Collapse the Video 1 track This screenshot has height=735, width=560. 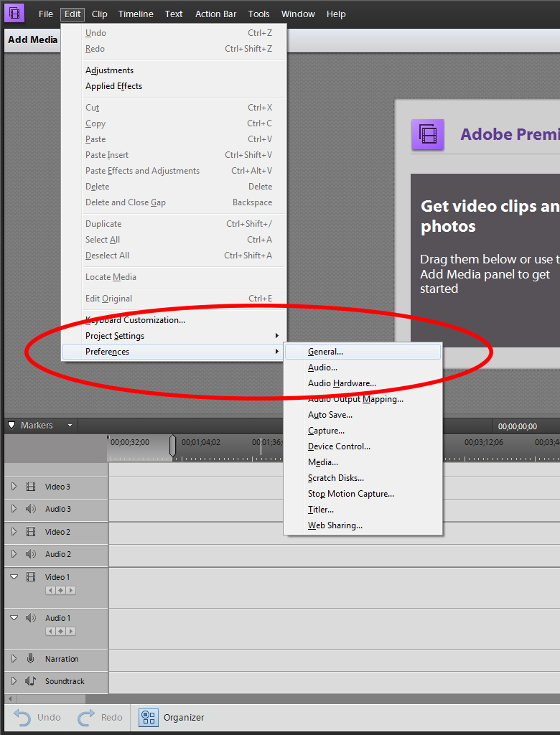point(14,577)
